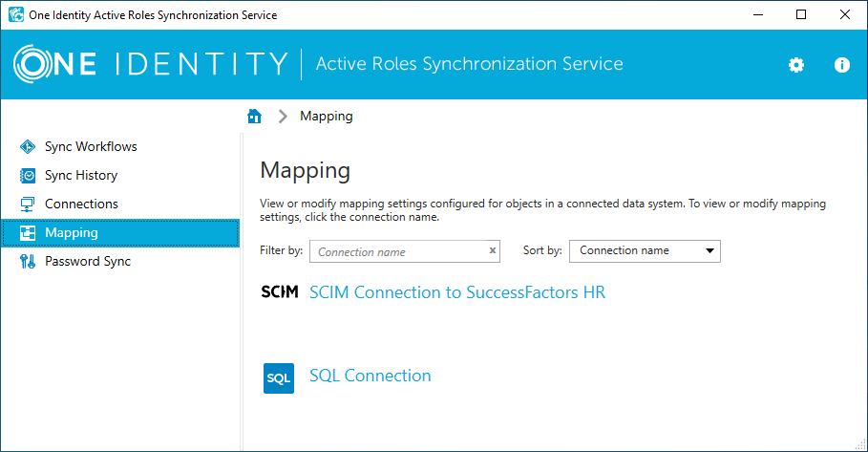868x452 pixels.
Task: Click Active Roles Synchronization Service header text
Action: tap(470, 64)
